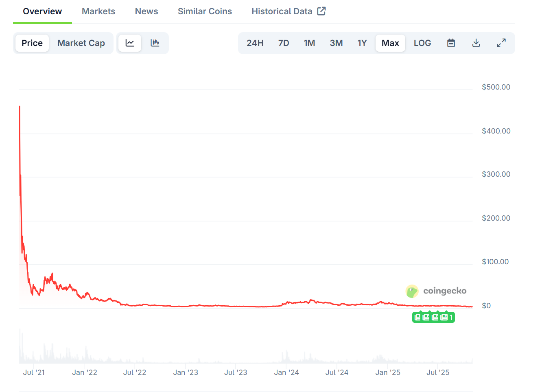Click the Jan '22 date axis label

point(85,372)
